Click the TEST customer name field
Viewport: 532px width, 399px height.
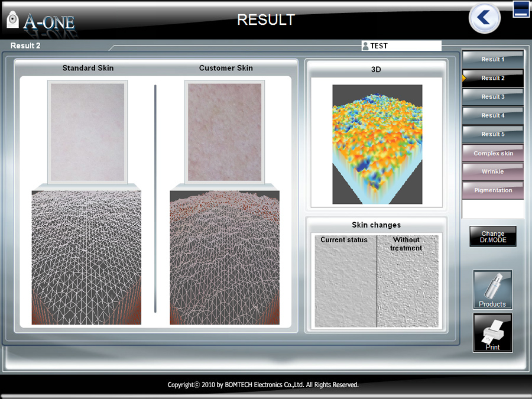click(x=401, y=46)
